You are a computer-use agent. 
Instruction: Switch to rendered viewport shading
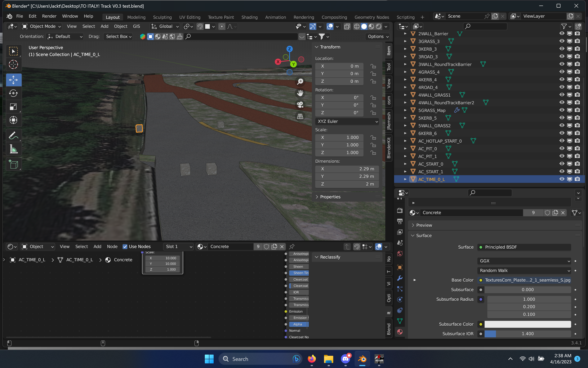[x=379, y=26]
